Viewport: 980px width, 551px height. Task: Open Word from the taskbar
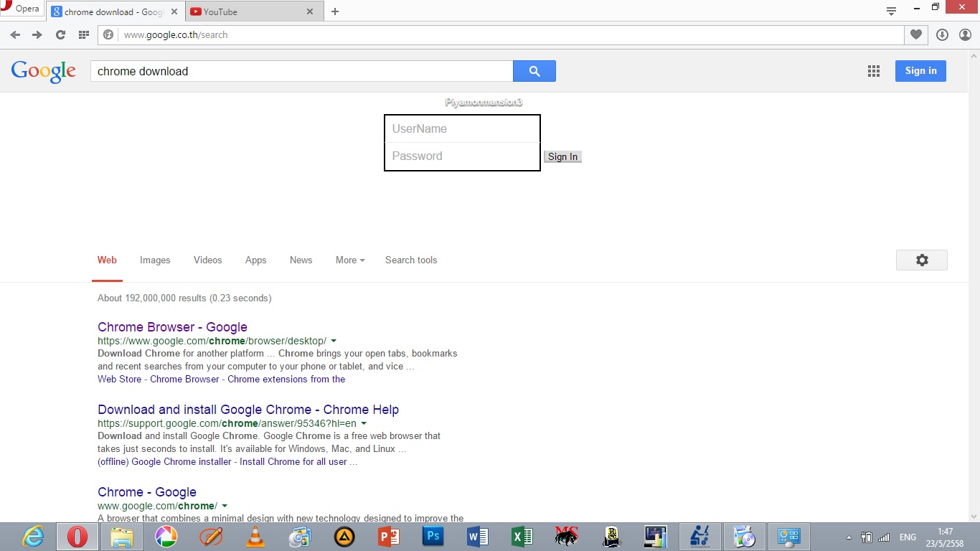478,537
